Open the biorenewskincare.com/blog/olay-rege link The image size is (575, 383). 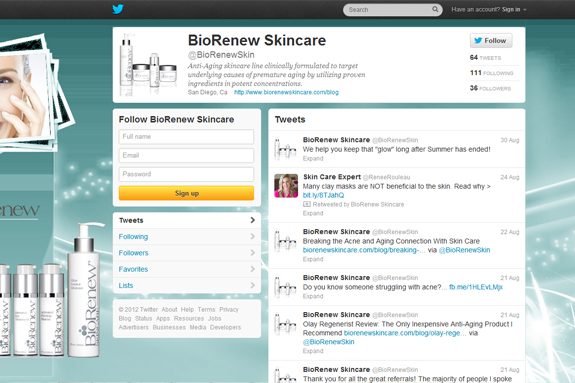(405, 333)
